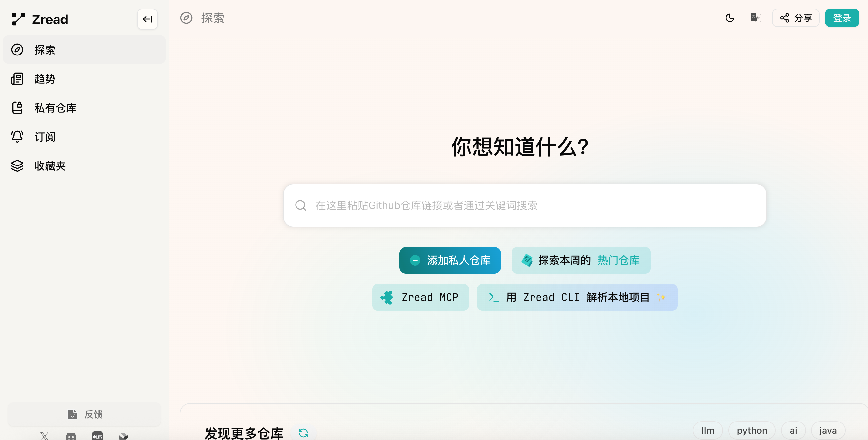Image resolution: width=868 pixels, height=440 pixels.
Task: Click the Zread logo
Action: point(40,19)
